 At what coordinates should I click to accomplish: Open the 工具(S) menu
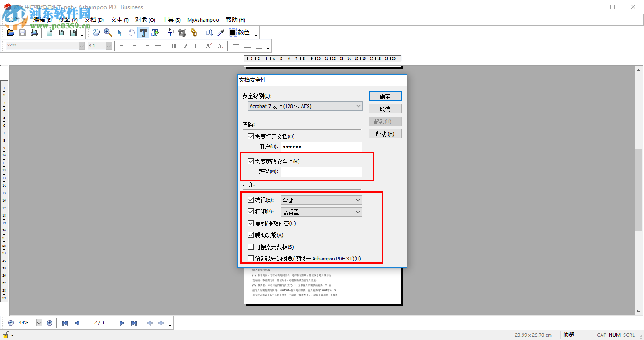(171, 19)
